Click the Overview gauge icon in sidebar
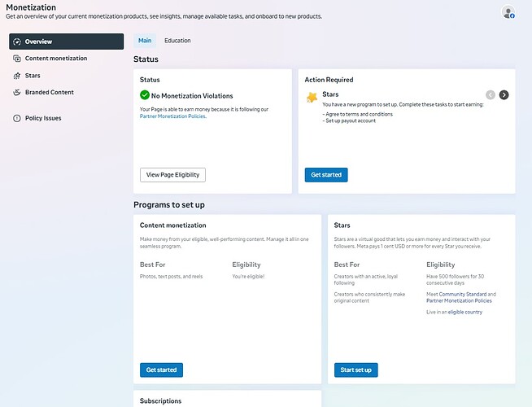Image resolution: width=532 pixels, height=407 pixels. [17, 42]
